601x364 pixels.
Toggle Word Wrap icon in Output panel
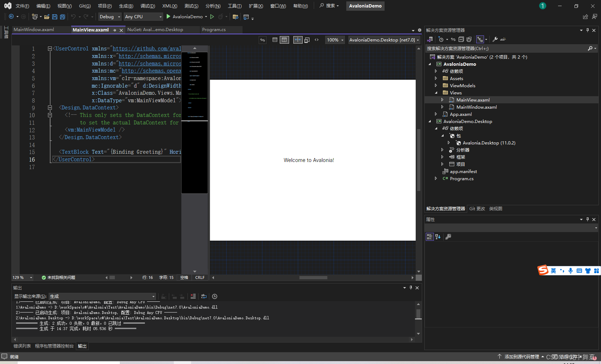(204, 296)
